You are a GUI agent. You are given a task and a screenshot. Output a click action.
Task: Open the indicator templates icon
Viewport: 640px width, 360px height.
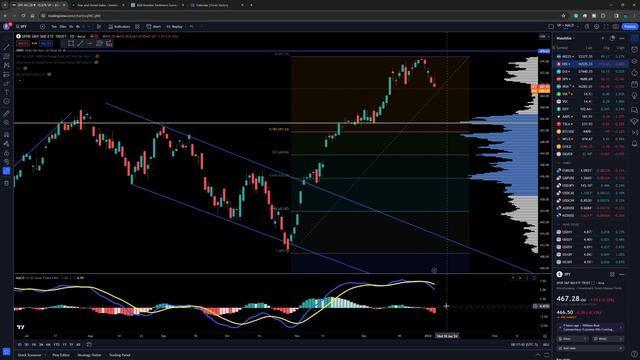click(x=137, y=27)
